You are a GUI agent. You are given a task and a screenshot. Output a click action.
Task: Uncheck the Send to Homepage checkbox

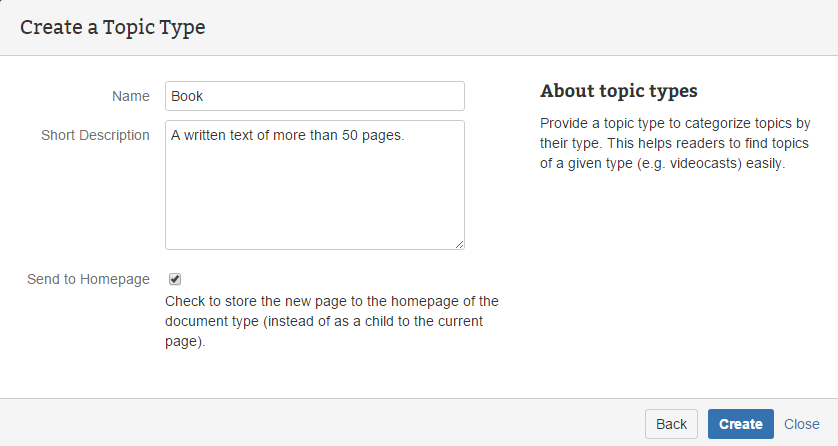click(x=175, y=279)
